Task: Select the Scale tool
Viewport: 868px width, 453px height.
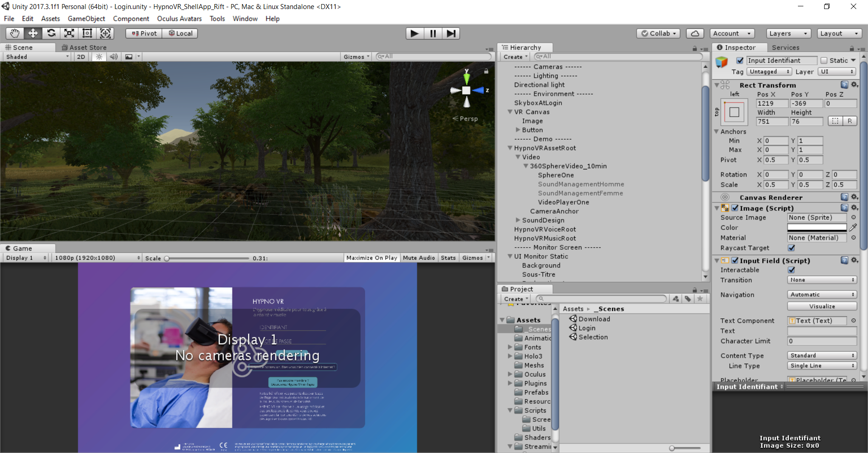Action: tap(69, 33)
